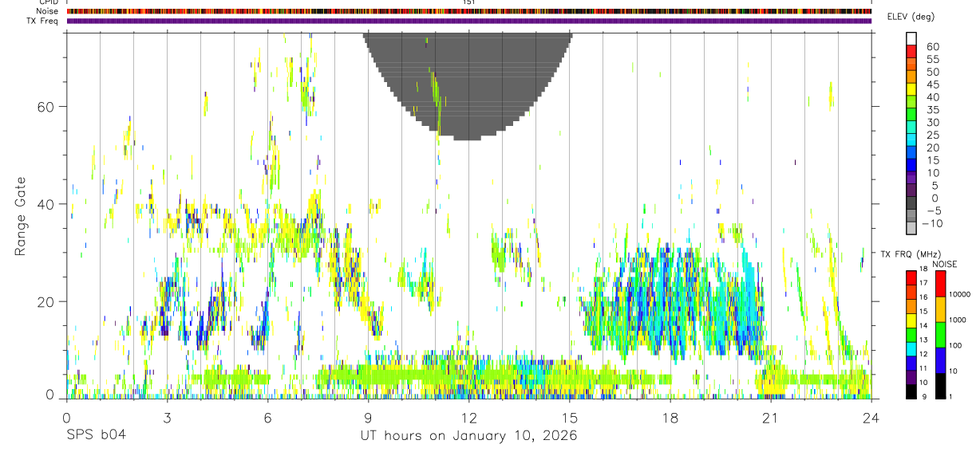Click the purple TX Freq strip above the plot

coord(468,21)
